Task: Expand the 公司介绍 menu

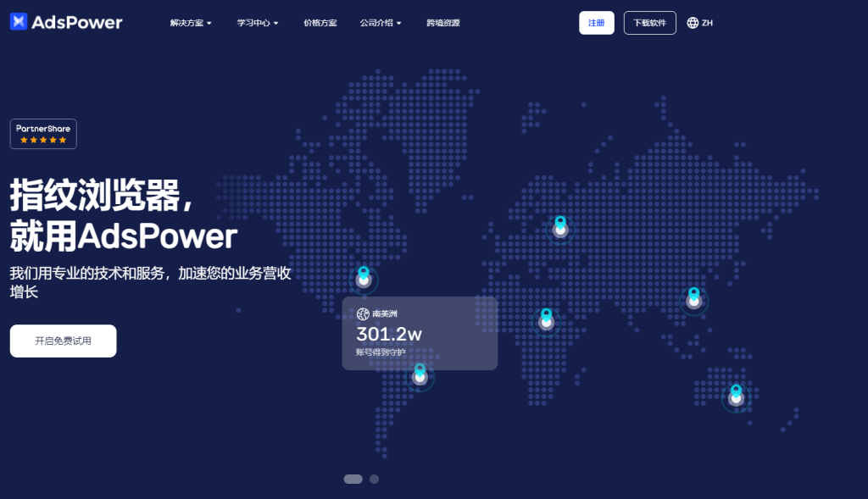Action: pyautogui.click(x=381, y=23)
